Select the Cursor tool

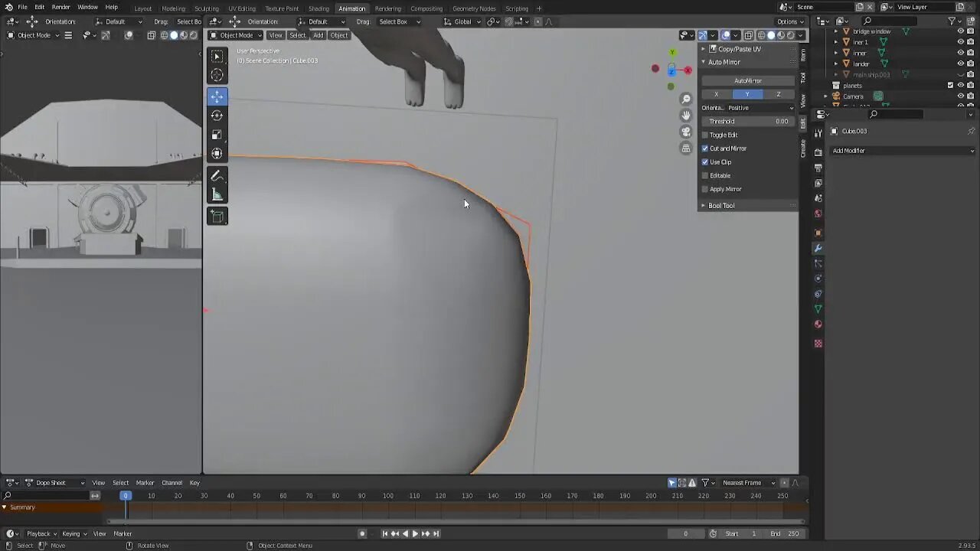tap(217, 75)
